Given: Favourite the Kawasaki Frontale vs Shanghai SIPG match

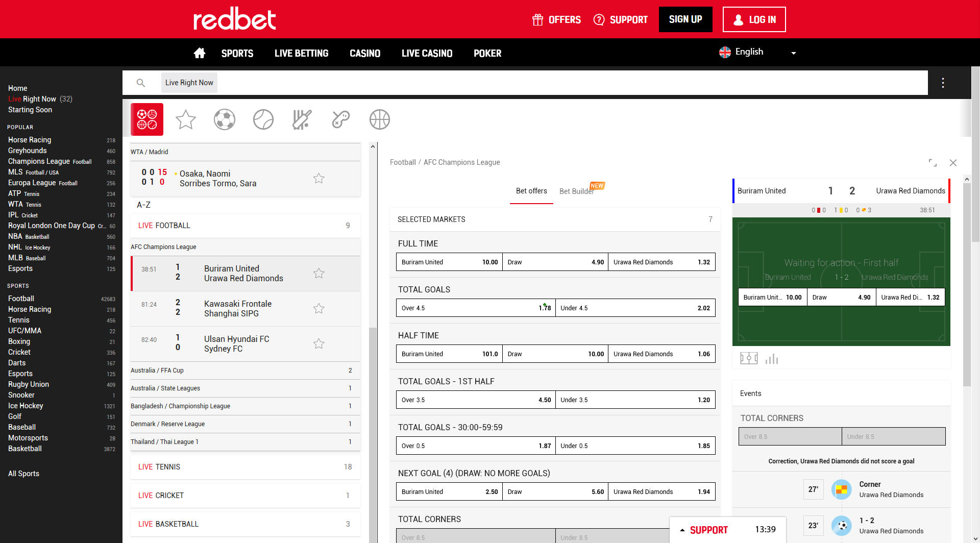Looking at the screenshot, I should point(319,308).
